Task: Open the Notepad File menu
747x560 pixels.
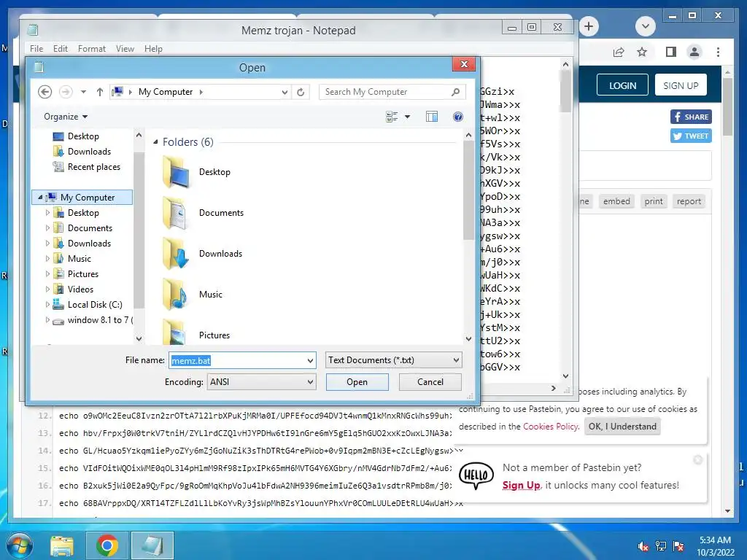Action: (36, 49)
